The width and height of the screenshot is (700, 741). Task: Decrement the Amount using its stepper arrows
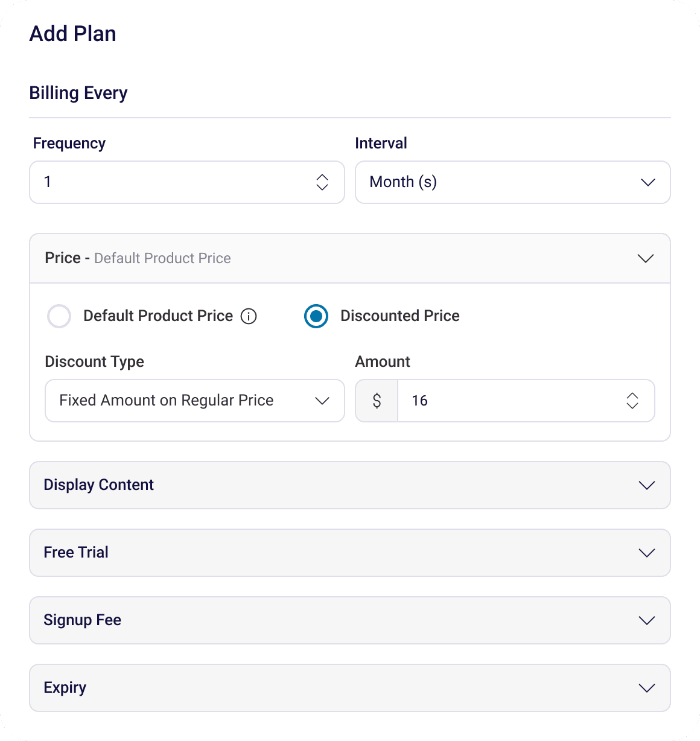tap(632, 405)
